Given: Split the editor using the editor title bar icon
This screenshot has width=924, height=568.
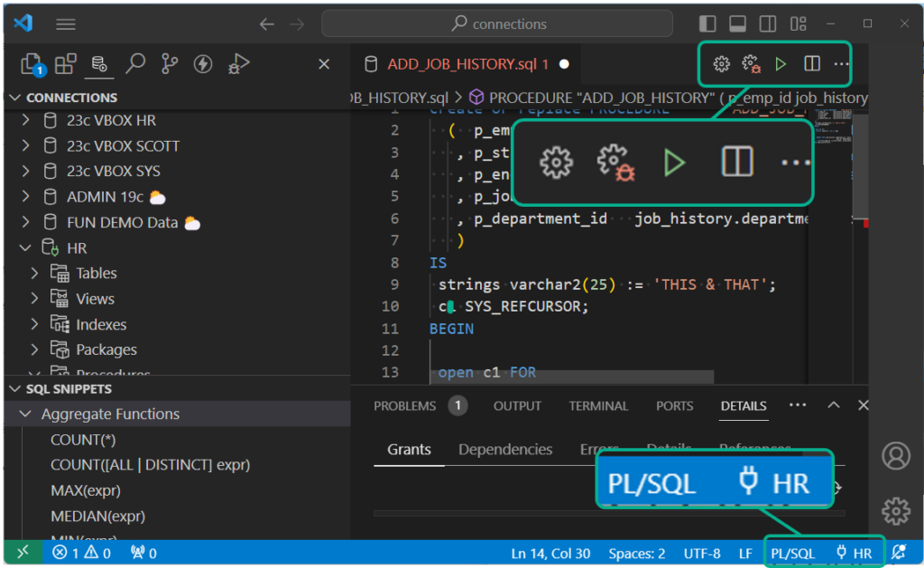Looking at the screenshot, I should tap(812, 63).
